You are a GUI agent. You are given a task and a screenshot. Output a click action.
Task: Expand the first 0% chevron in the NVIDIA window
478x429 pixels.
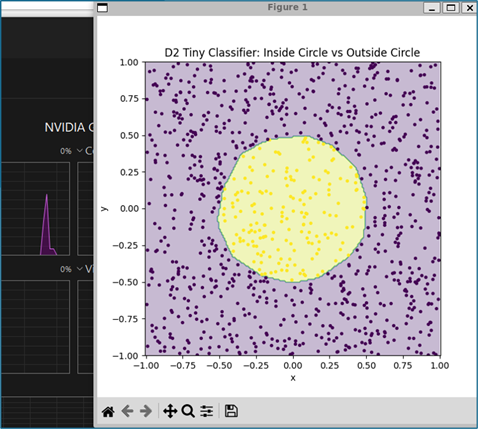point(80,151)
